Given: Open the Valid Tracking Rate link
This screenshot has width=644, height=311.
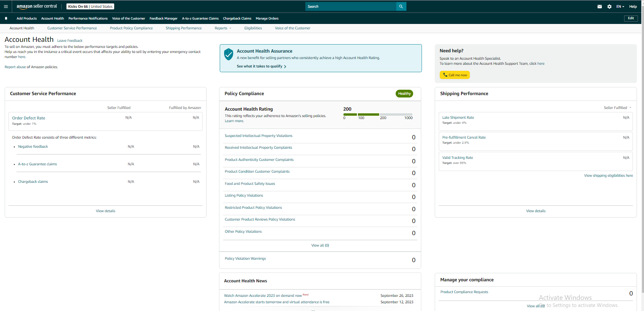Looking at the screenshot, I should 457,158.
